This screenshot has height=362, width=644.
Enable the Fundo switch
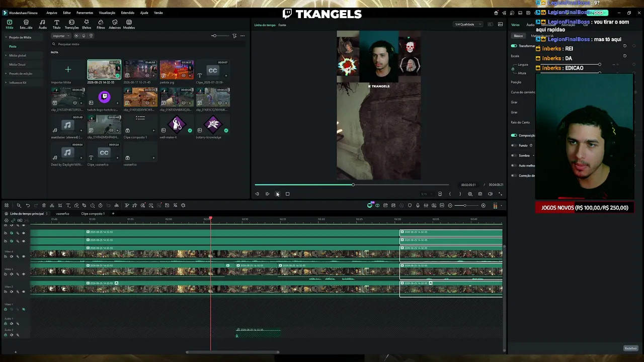[x=514, y=145]
